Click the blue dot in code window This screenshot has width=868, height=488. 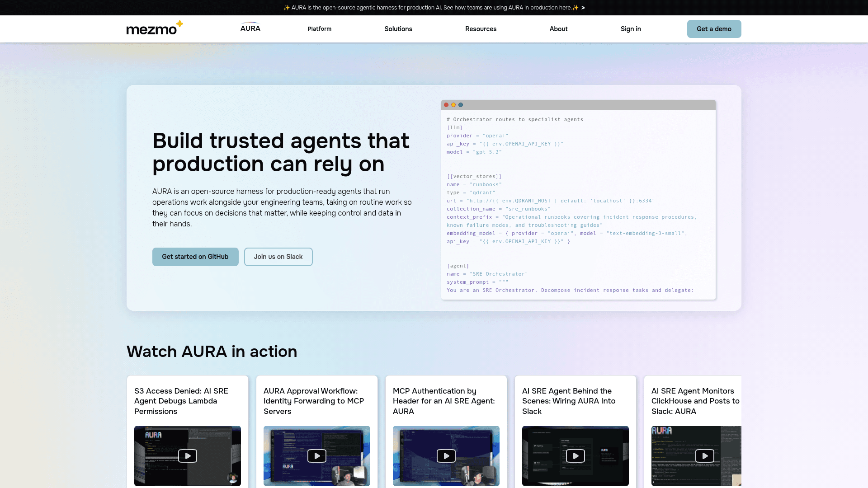461,105
